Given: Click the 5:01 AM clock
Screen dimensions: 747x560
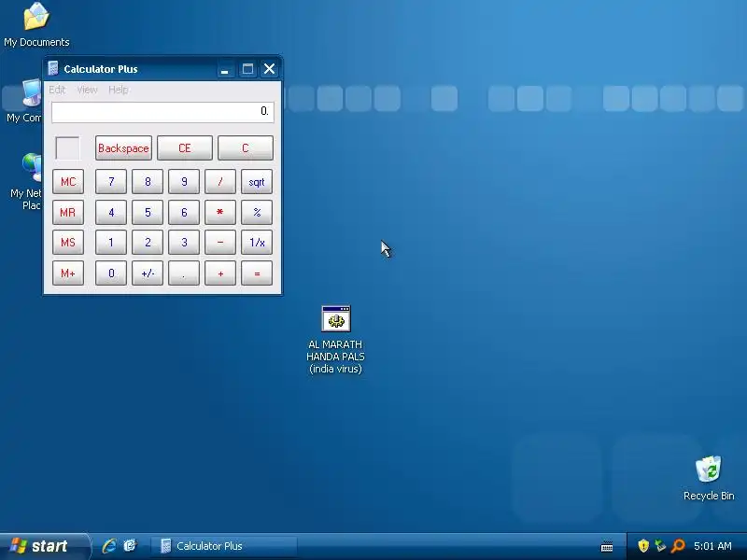Looking at the screenshot, I should [712, 546].
